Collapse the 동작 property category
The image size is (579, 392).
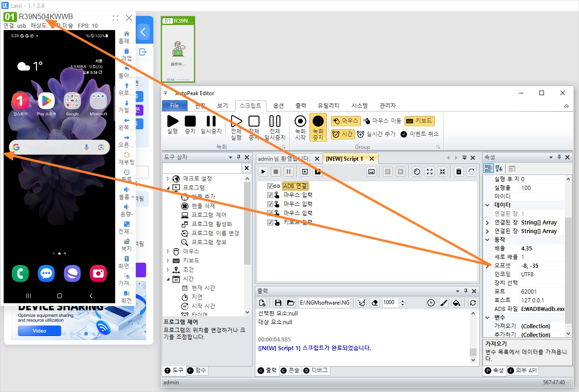point(488,239)
